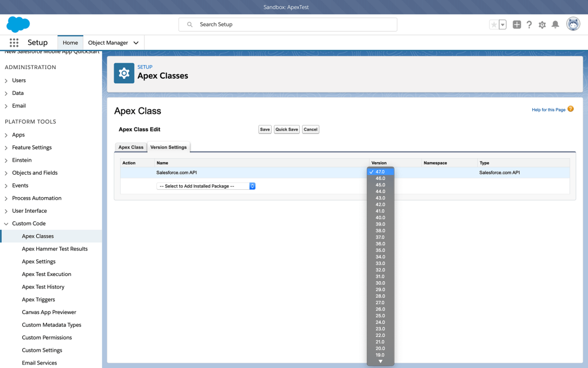Screen dimensions: 588x368
Task: Expand the Users section in sidebar
Action: pyautogui.click(x=6, y=80)
